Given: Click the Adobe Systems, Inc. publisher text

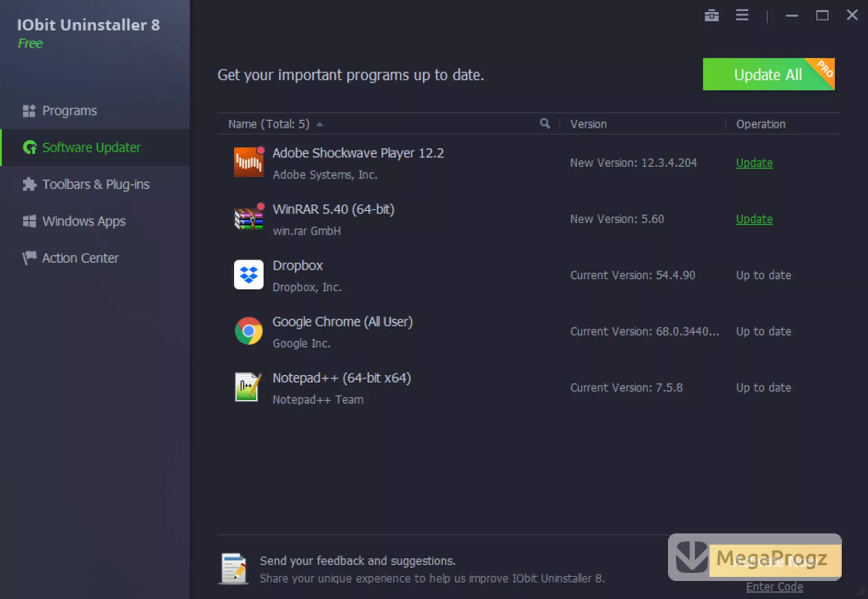Looking at the screenshot, I should tap(325, 175).
